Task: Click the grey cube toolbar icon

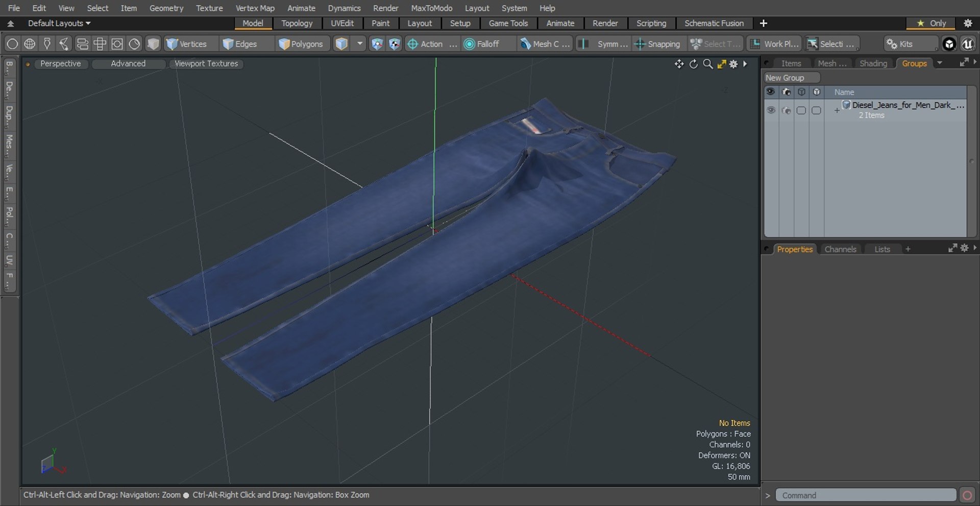Action: click(153, 44)
